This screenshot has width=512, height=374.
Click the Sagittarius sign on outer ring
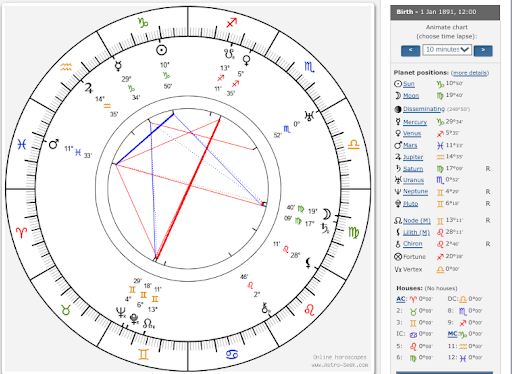(232, 23)
